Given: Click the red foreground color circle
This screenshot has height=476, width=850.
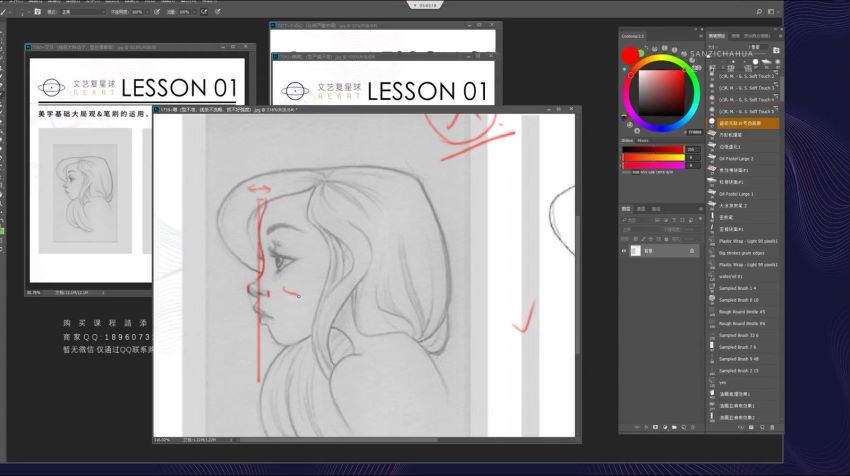Looking at the screenshot, I should coord(630,54).
